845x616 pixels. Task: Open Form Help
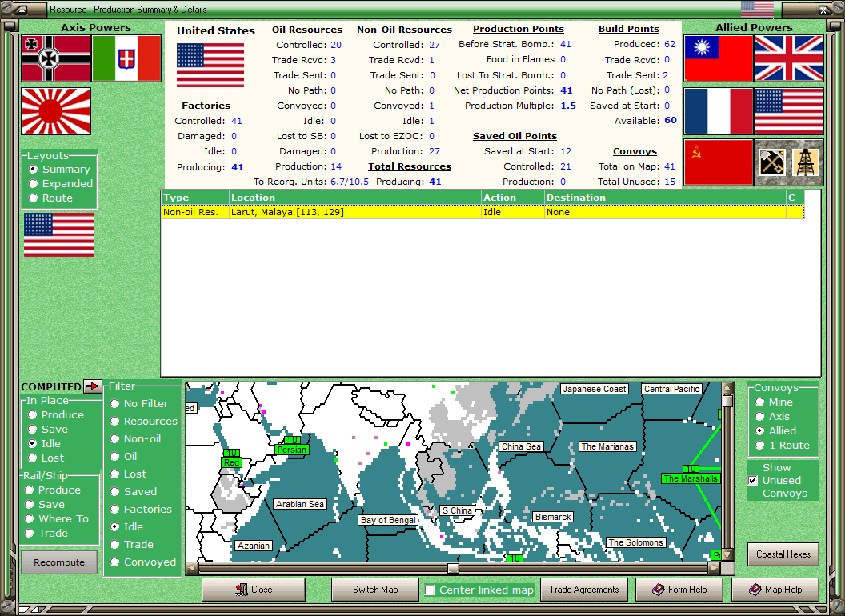coord(679,590)
